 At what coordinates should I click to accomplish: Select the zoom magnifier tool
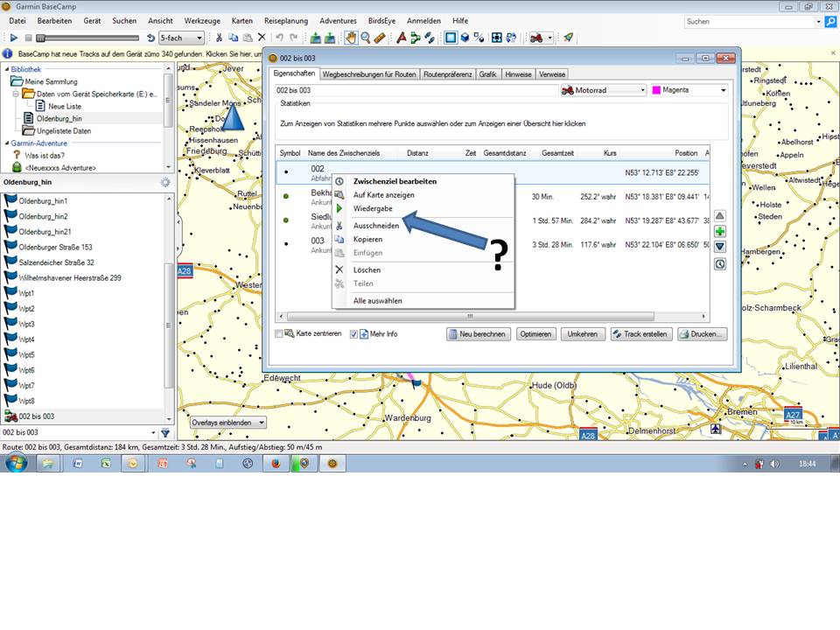point(365,38)
